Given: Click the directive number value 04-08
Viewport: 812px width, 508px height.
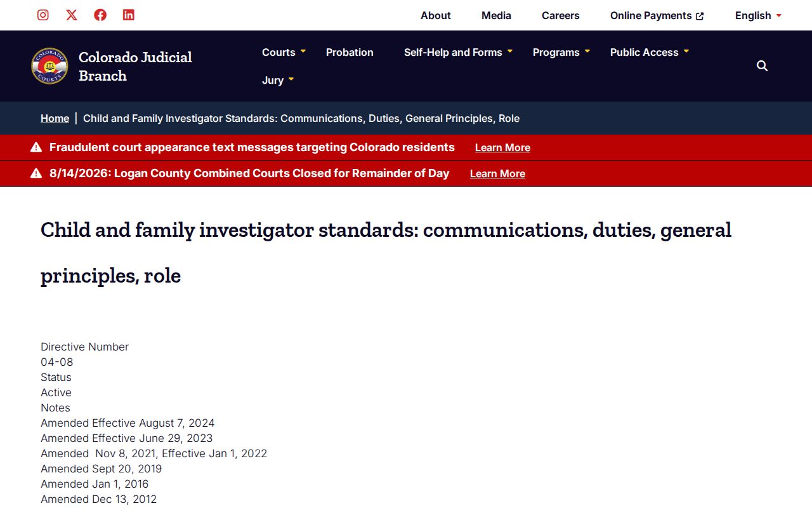Looking at the screenshot, I should tap(57, 362).
